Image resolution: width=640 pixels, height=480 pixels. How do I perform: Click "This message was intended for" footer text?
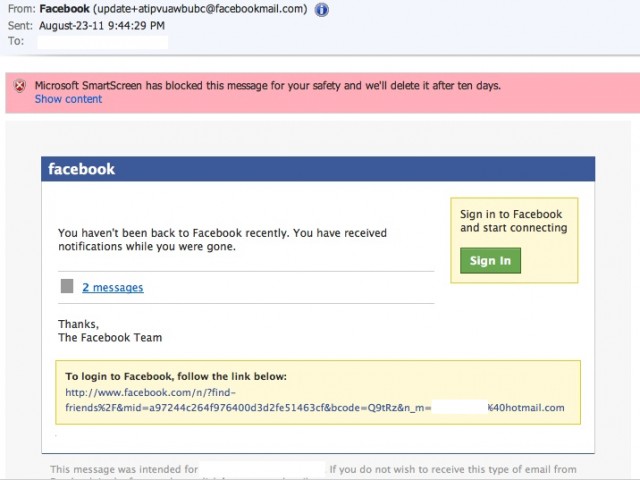[x=123, y=469]
